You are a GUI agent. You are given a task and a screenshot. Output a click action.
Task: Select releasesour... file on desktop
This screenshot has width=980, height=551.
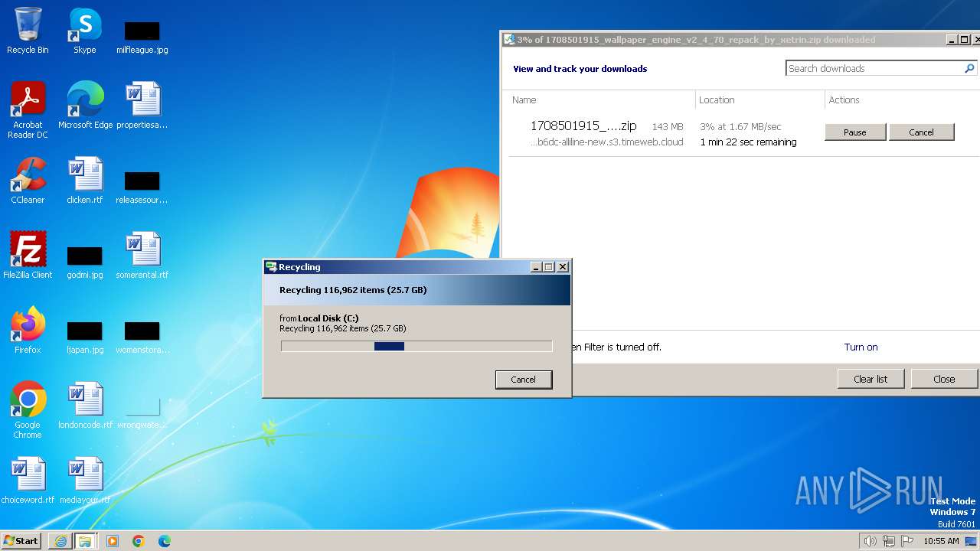tap(142, 187)
